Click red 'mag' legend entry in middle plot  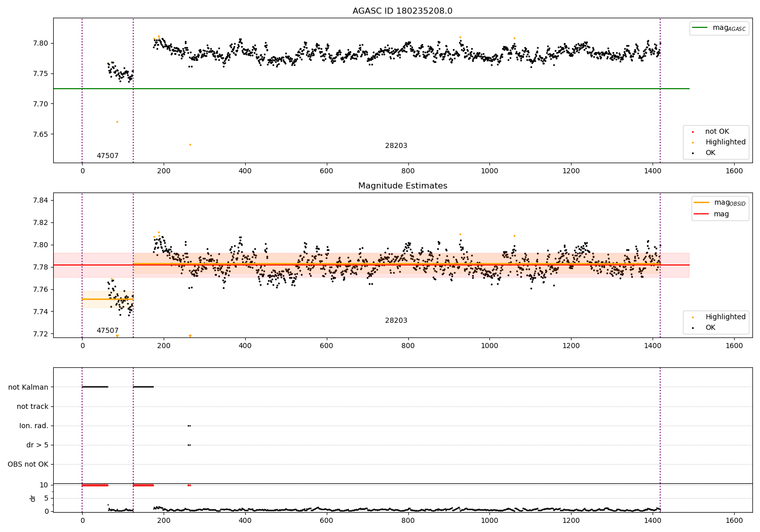[x=711, y=214]
